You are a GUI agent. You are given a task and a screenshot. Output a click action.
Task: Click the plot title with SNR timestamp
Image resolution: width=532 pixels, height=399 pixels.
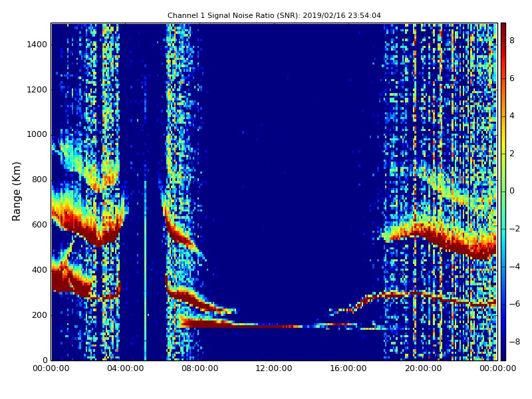tap(274, 15)
